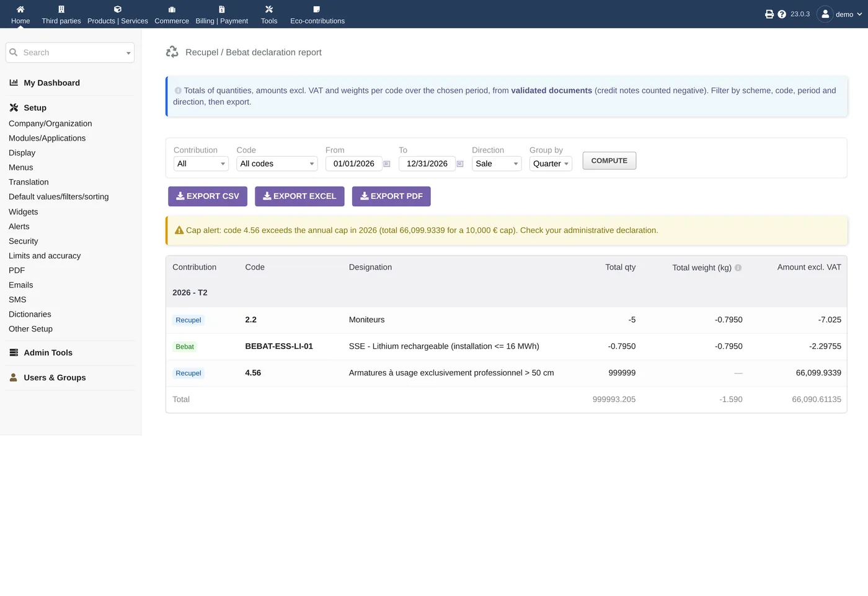The width and height of the screenshot is (868, 596).
Task: Click the Total weight info icon
Action: point(738,268)
